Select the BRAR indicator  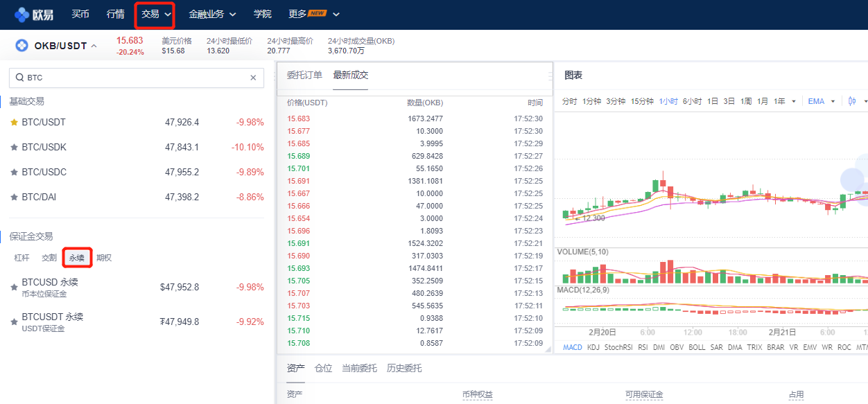776,347
